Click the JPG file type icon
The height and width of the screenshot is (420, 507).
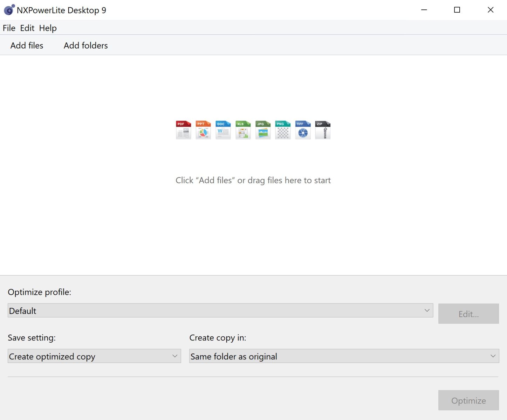tap(263, 130)
